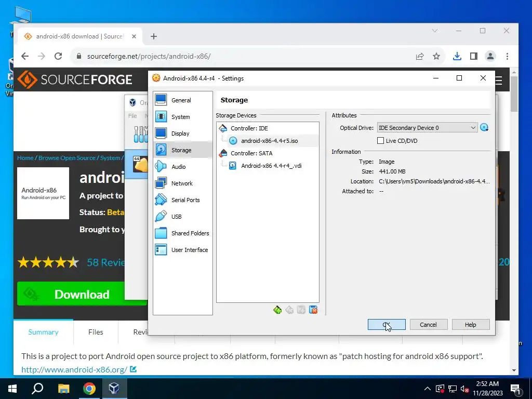Open the Display settings category

pos(182,134)
